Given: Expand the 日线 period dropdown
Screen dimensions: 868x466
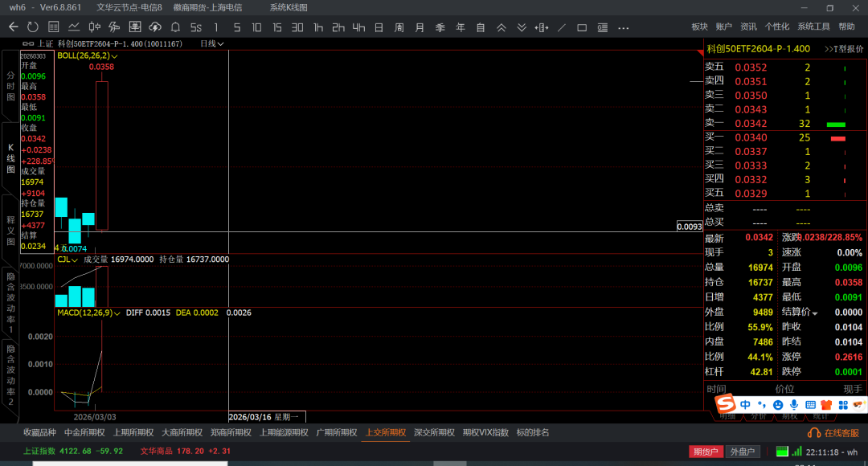Looking at the screenshot, I should (x=211, y=43).
